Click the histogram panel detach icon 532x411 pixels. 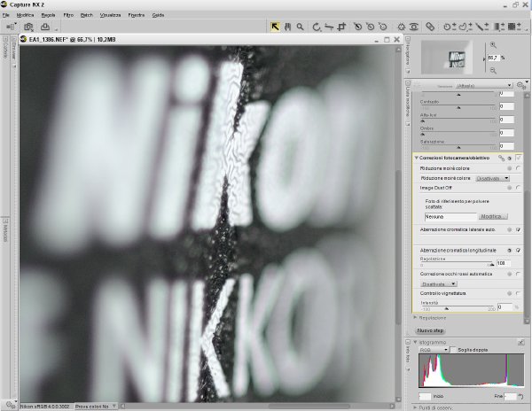520,343
